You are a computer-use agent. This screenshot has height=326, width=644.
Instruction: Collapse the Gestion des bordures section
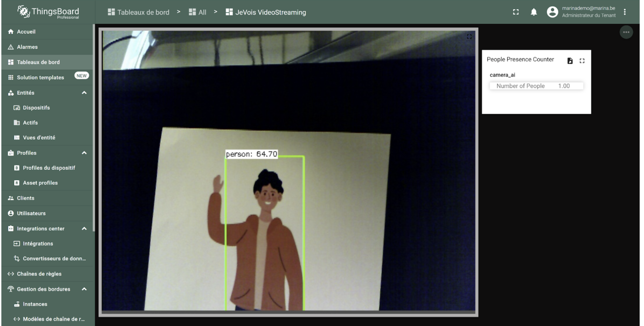tap(84, 289)
